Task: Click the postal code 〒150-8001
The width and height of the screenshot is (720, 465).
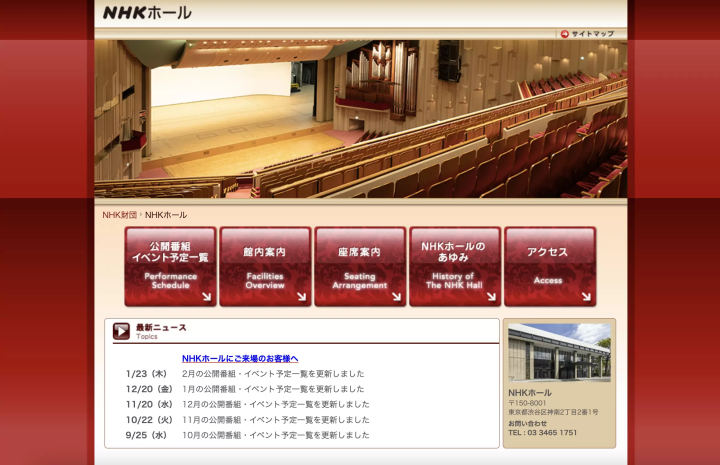Action: coord(527,403)
